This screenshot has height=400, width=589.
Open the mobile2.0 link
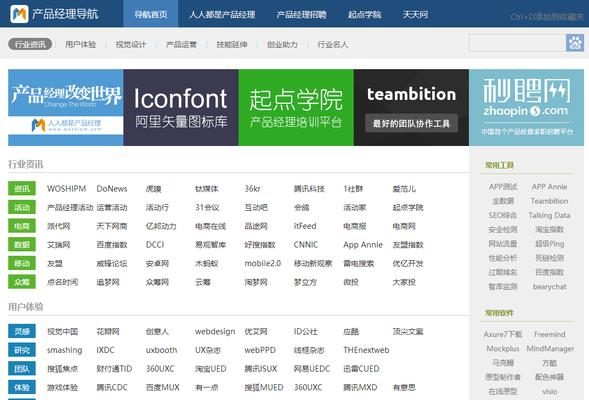coord(263,263)
